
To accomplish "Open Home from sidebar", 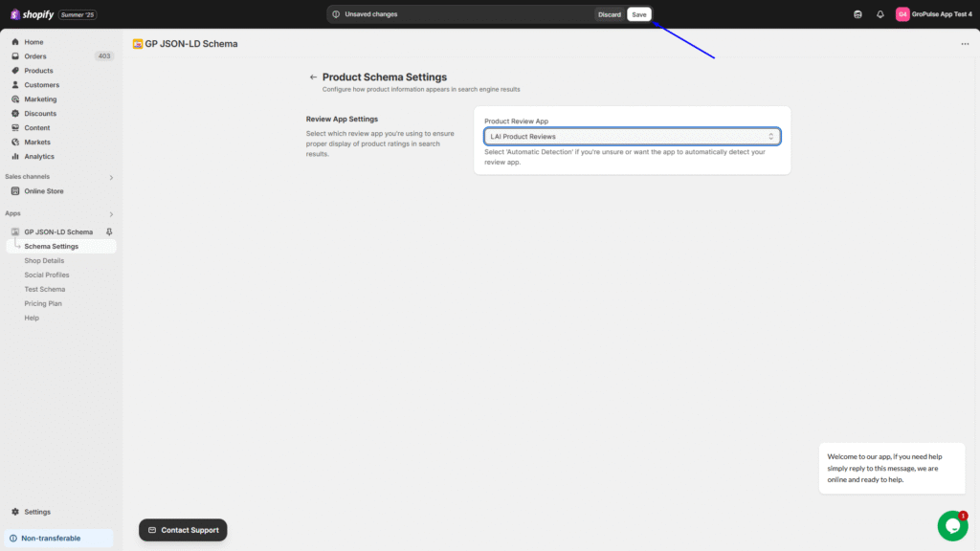I will click(33, 42).
